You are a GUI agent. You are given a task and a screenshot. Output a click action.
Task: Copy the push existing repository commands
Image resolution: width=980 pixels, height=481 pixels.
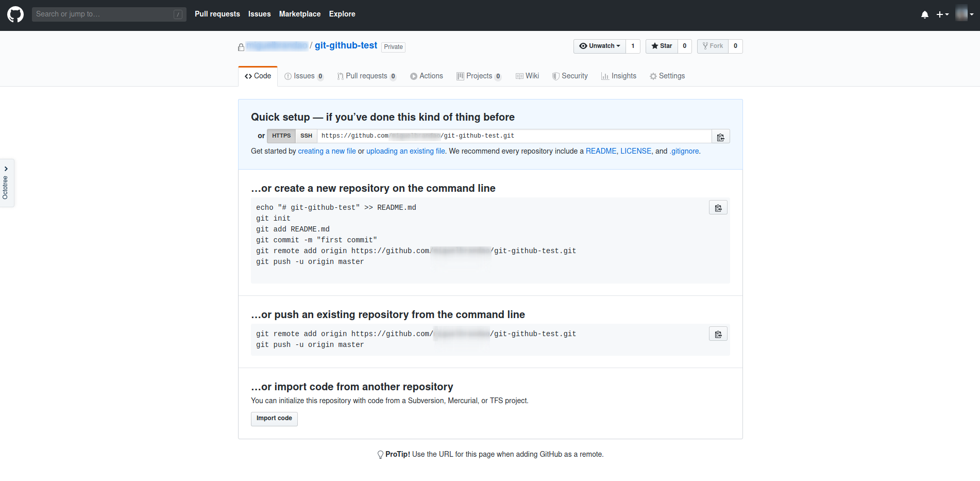(718, 334)
